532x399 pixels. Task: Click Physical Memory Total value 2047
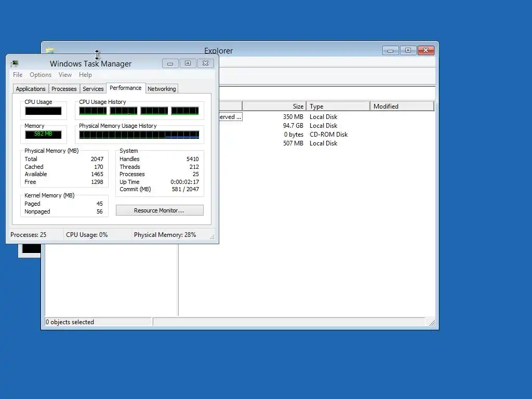97,159
